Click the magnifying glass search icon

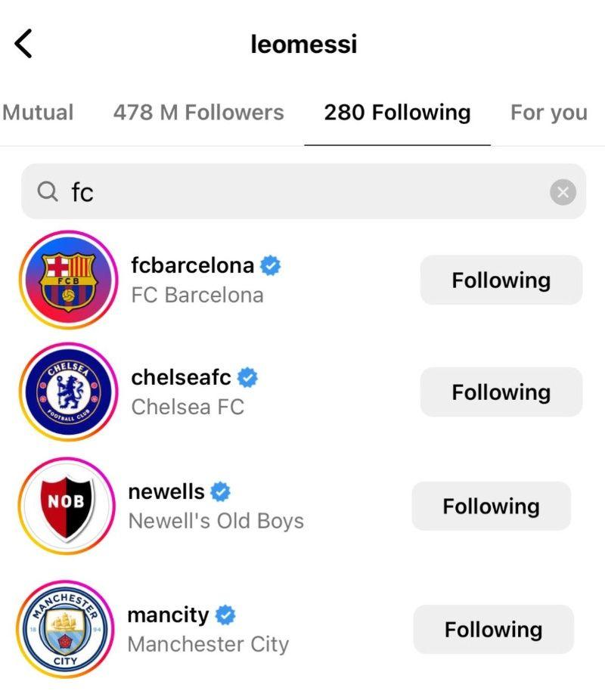tap(48, 192)
